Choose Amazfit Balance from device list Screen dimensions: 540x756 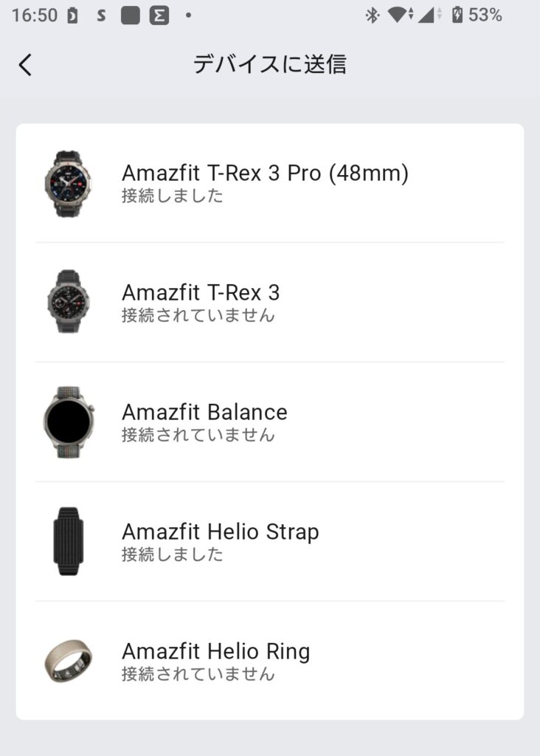[204, 412]
